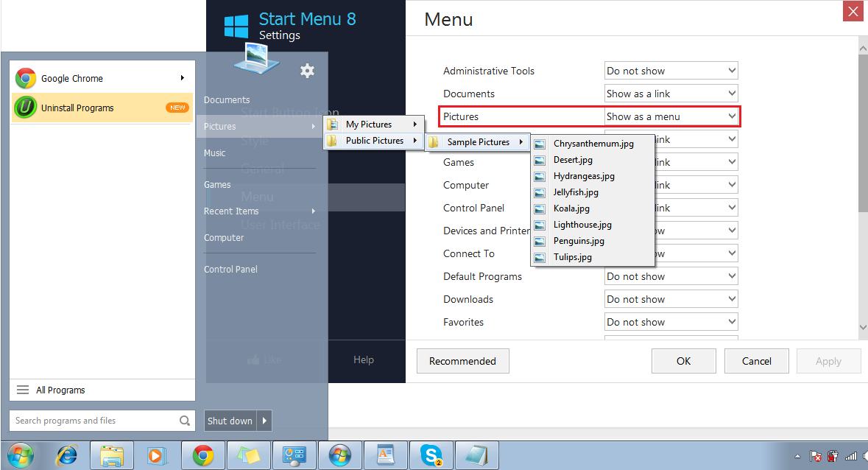Open Sticky Notes from the taskbar

pyautogui.click(x=249, y=455)
